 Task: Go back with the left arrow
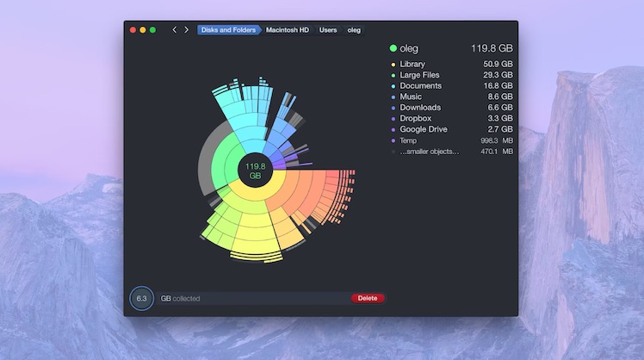[175, 30]
